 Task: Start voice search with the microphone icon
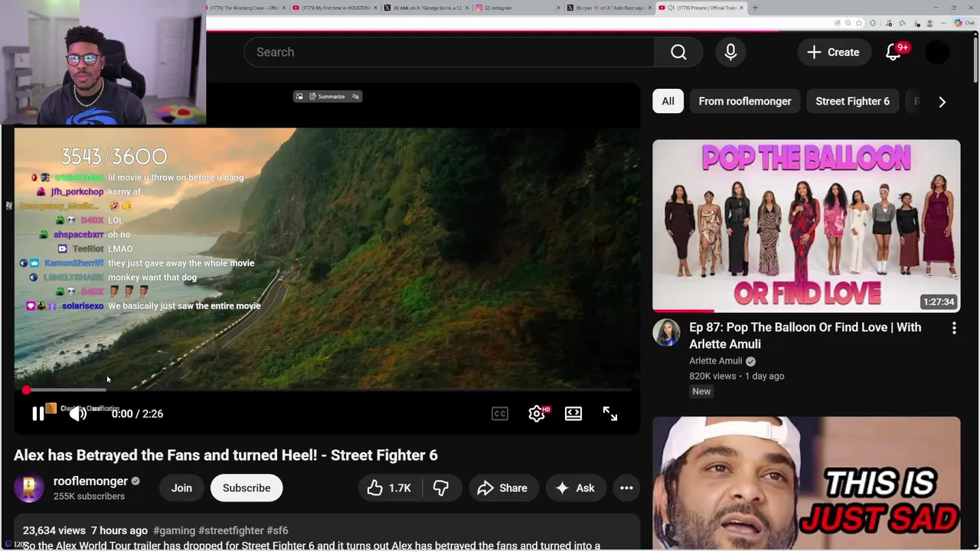click(730, 52)
